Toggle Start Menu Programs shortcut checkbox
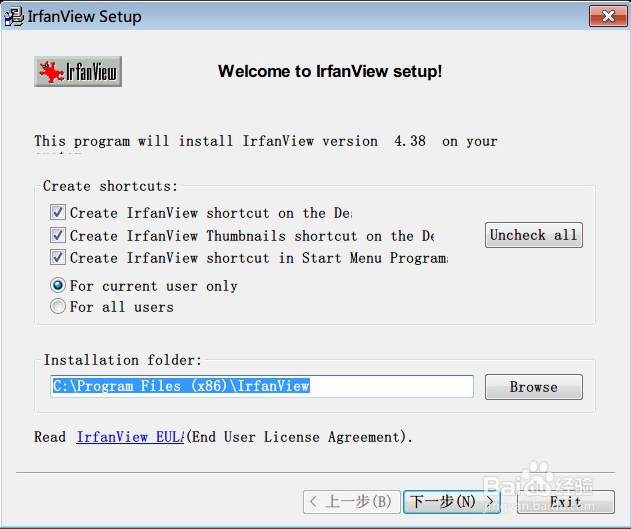This screenshot has height=529, width=631. tap(58, 257)
